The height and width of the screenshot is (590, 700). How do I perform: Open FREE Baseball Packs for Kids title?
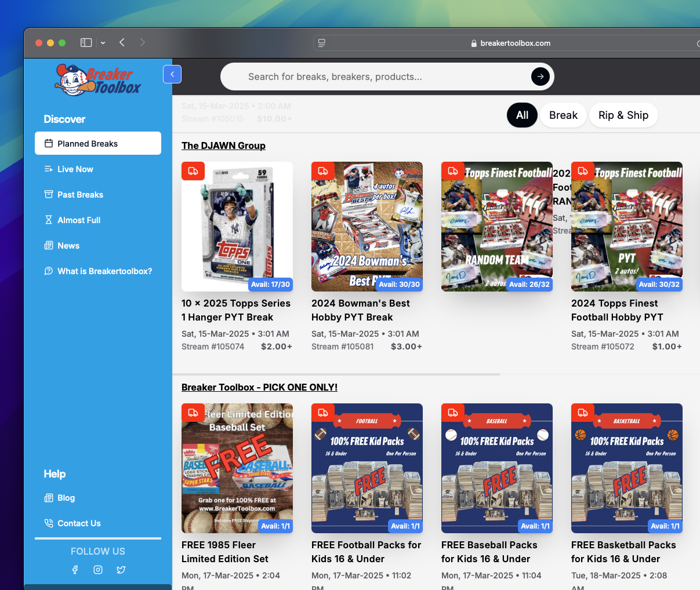(x=489, y=552)
